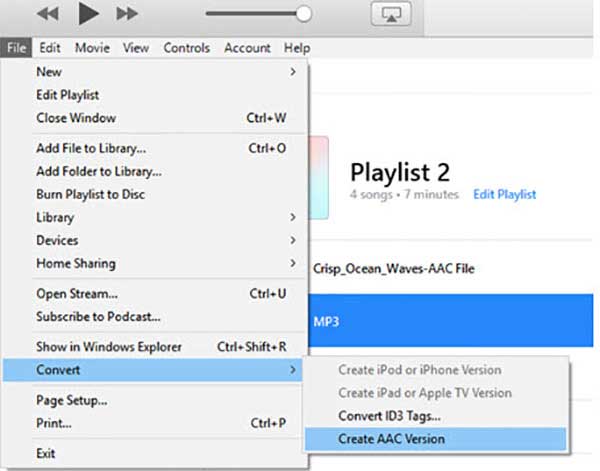Choose Add File to Library
Viewport: 600px width, 471px height.
pyautogui.click(x=153, y=148)
